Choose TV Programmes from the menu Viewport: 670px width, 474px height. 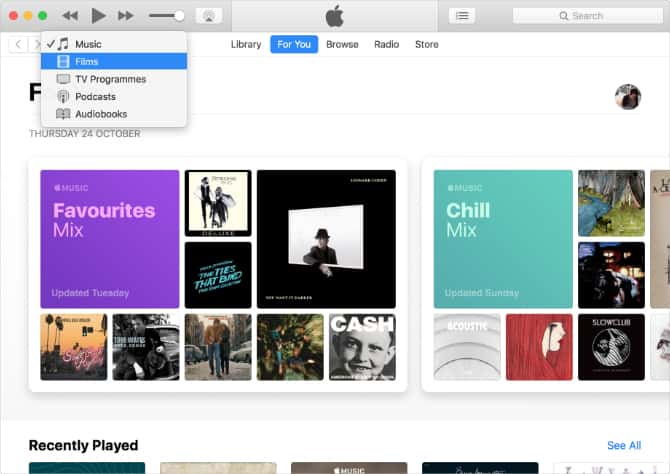tap(114, 79)
